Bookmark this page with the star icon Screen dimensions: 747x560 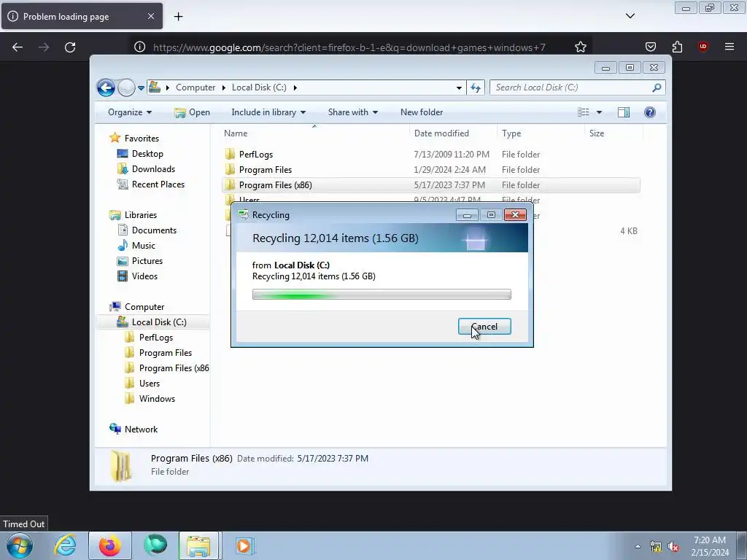click(x=580, y=47)
